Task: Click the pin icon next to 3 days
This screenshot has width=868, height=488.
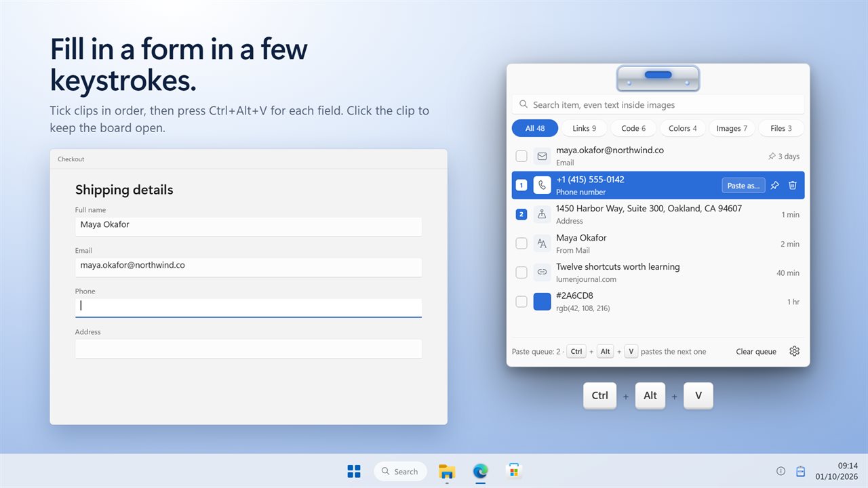Action: (x=772, y=157)
